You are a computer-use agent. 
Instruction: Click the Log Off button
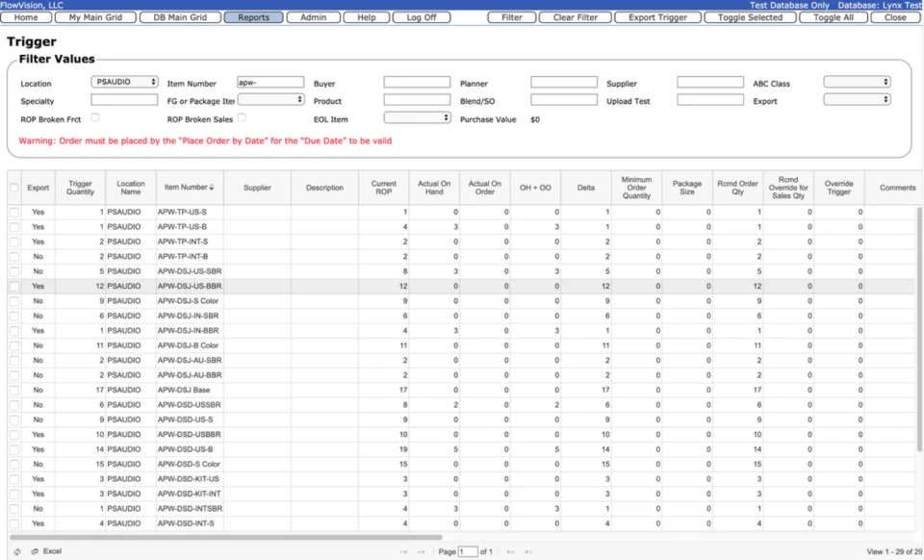422,17
